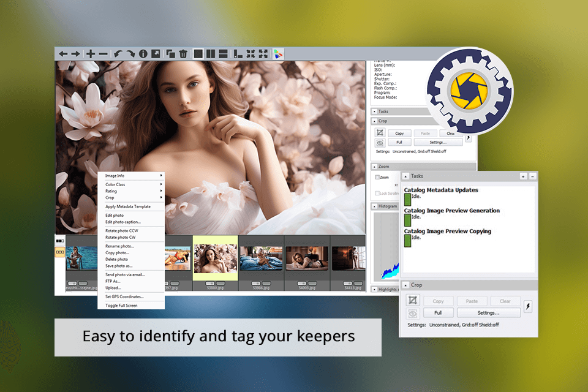Activate crop tool icon in front Crop panel
The image size is (588, 392).
pyautogui.click(x=412, y=300)
